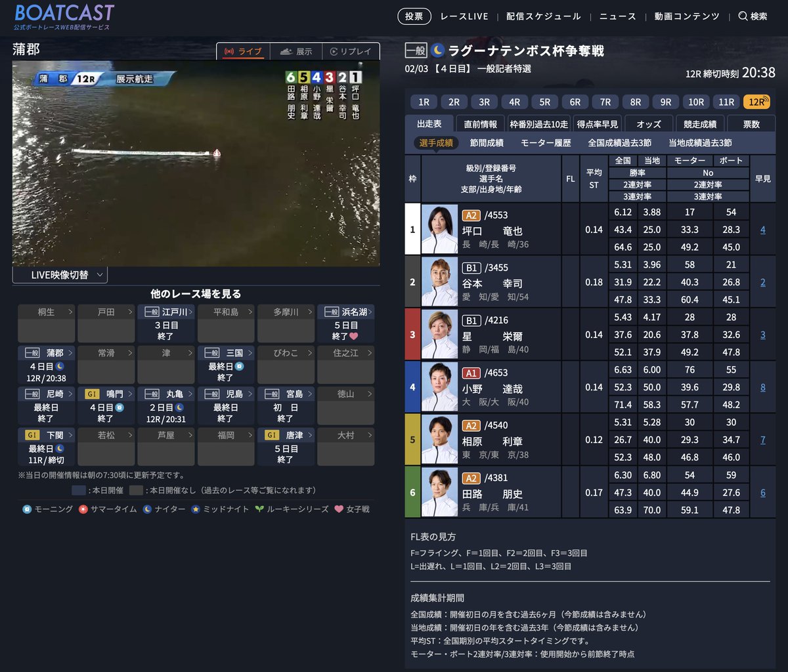Click the morning icon on 三国 card
Viewport: 788px width, 672px height.
pos(240,366)
